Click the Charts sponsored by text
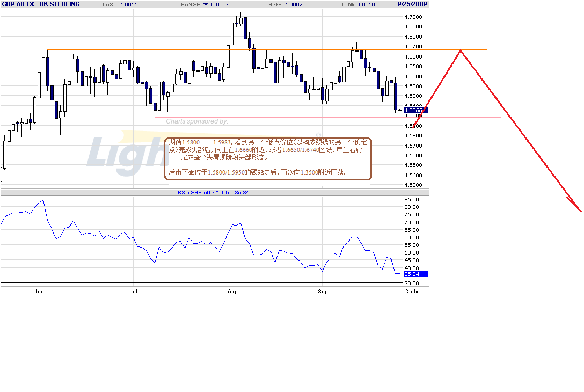Viewport: 584px width, 392px height. pos(197,121)
